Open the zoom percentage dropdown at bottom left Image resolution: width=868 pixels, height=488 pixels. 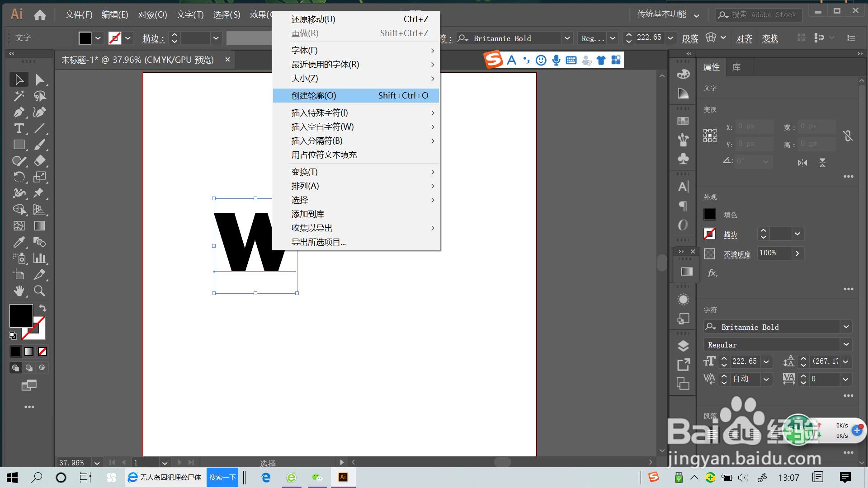click(x=96, y=463)
